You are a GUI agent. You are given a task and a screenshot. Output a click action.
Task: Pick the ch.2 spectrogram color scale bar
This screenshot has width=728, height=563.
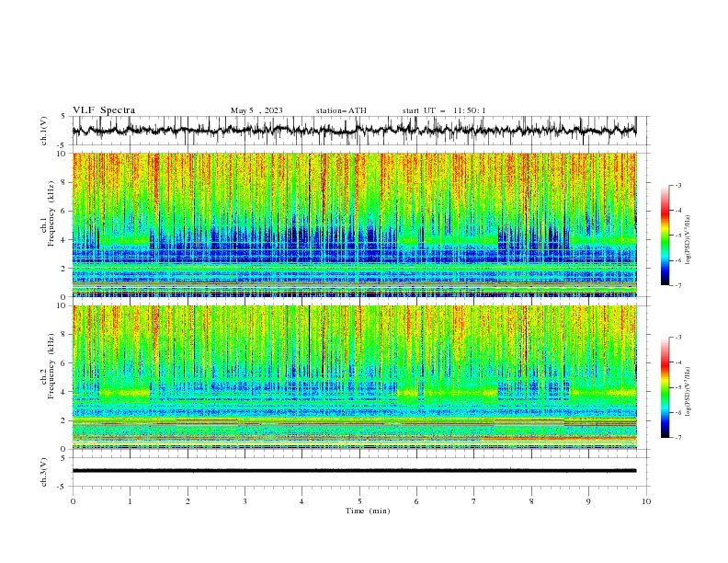click(x=665, y=387)
